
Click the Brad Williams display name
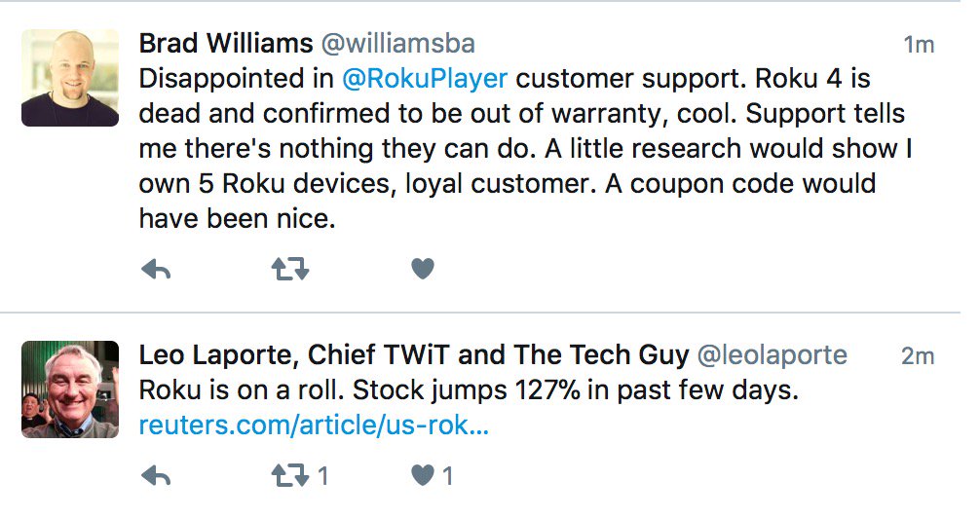click(226, 43)
